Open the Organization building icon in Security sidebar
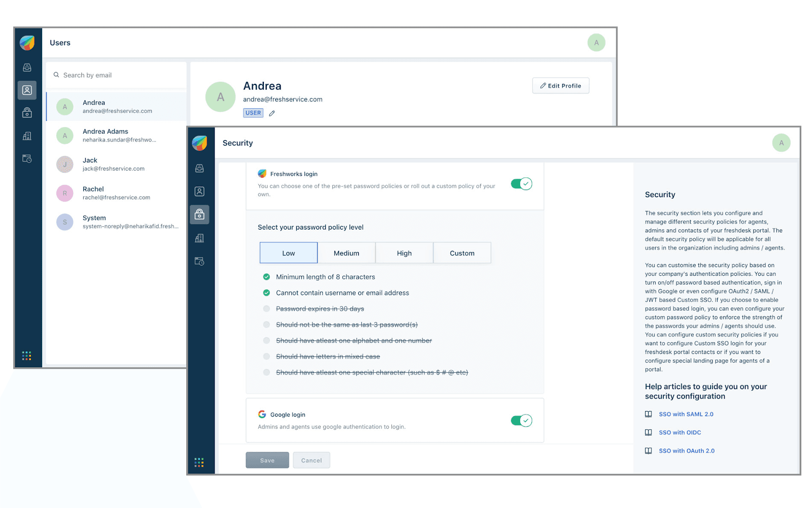The height and width of the screenshot is (508, 812). coord(199,238)
